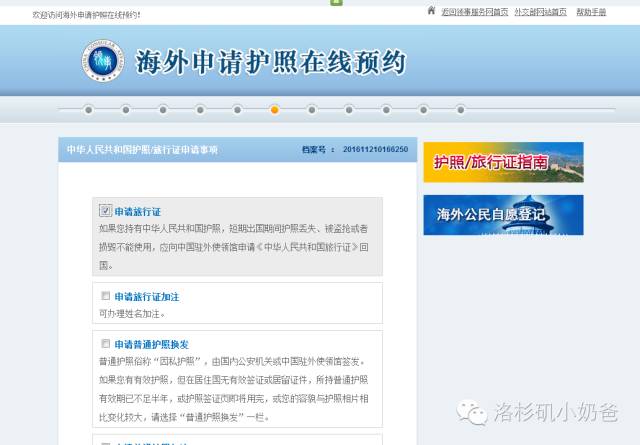Select the orange current step dot
This screenshot has height=445, width=640.
click(275, 110)
